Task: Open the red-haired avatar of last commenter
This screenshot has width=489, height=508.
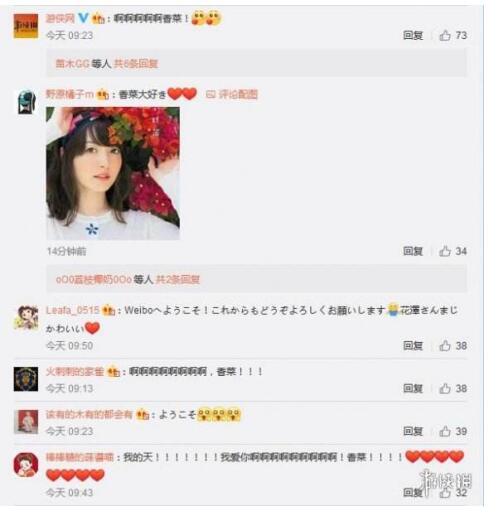Action: point(26,465)
